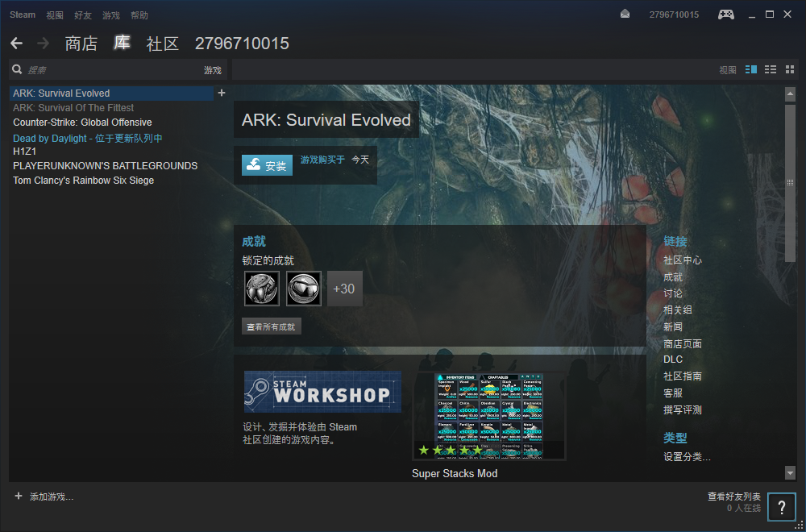Screen dimensions: 806x532
Task: Open second locked achievement goggles icon
Action: pos(304,289)
